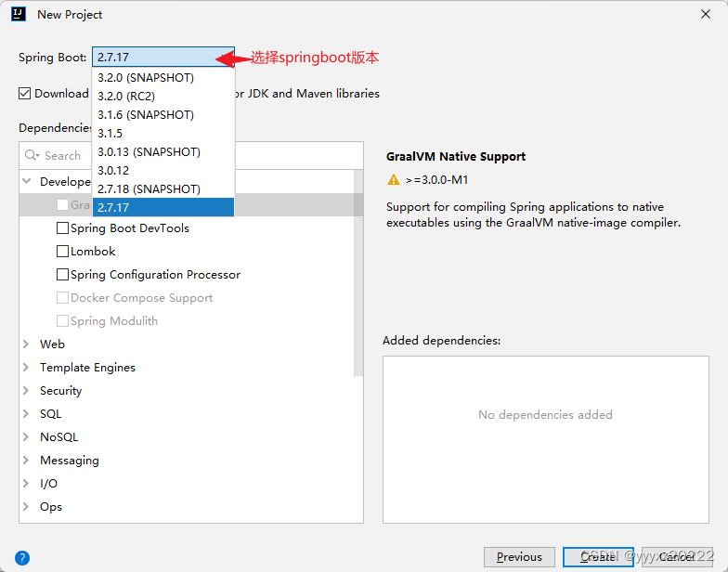Viewport: 728px width, 572px height.
Task: Select version 3.2.0 (SNAPSHOT)
Action: coord(163,78)
